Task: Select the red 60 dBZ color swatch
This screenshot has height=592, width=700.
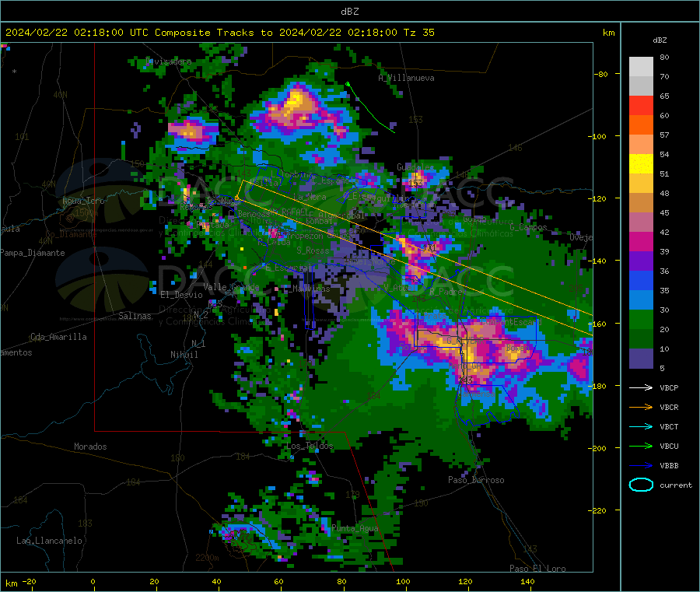Action: 641,106
